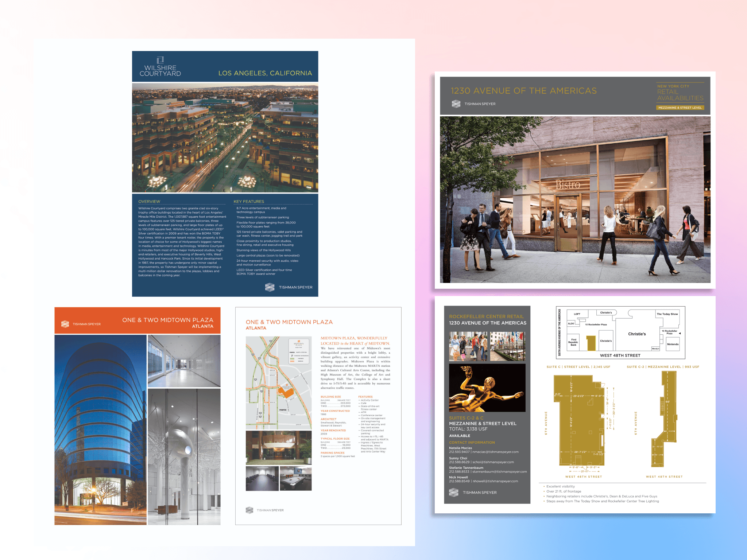Open the empty office floor interior photo
This screenshot has width=747, height=560.
tap(184, 361)
